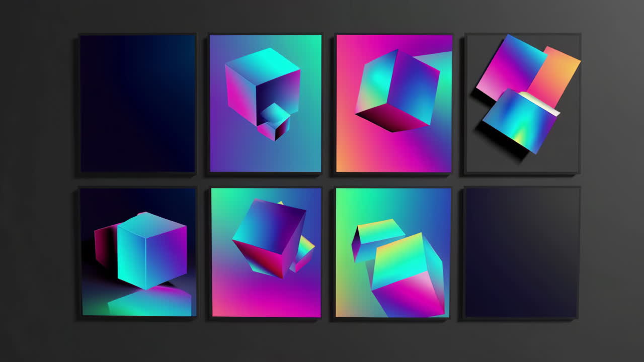
Task: Select the small pink cube behind the floating cube
Action: pyautogui.click(x=302, y=251)
